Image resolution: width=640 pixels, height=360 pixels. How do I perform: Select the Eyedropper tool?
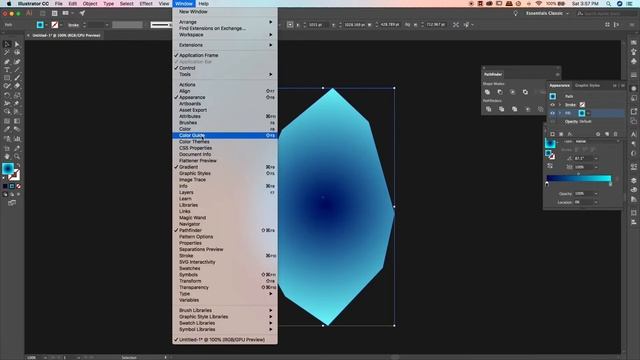pos(7,129)
